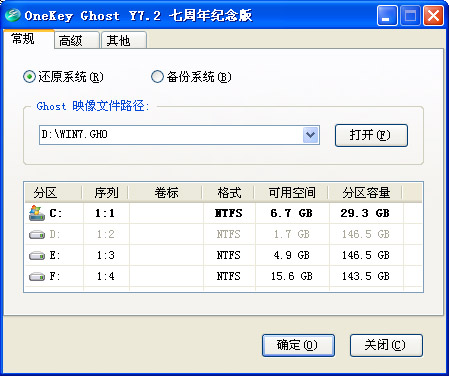Viewport: 449px width, 376px height.
Task: Click the 146.5 GB capacity in D: row
Action: coord(366,235)
